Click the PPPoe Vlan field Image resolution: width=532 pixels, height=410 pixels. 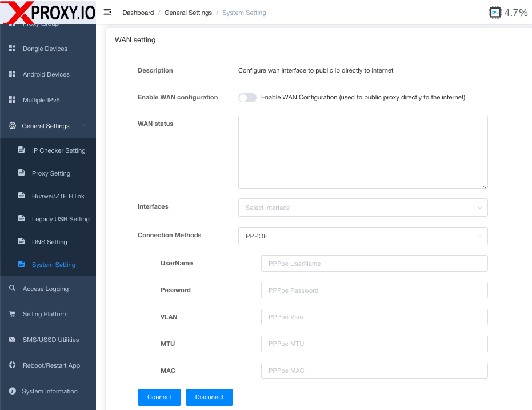[x=374, y=317]
